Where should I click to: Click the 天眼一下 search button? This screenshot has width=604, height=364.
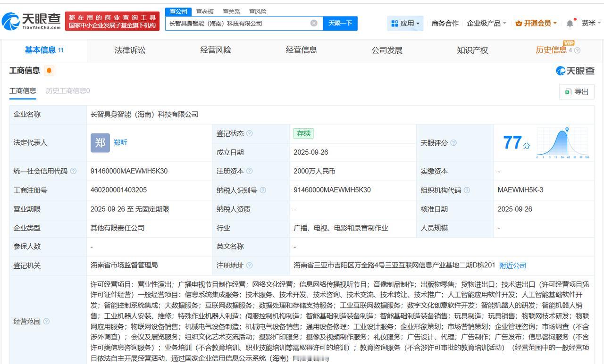(340, 23)
